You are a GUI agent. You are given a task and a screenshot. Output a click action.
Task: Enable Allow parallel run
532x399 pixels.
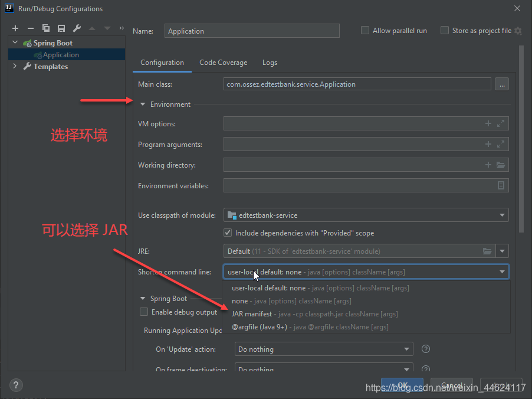[x=364, y=30]
